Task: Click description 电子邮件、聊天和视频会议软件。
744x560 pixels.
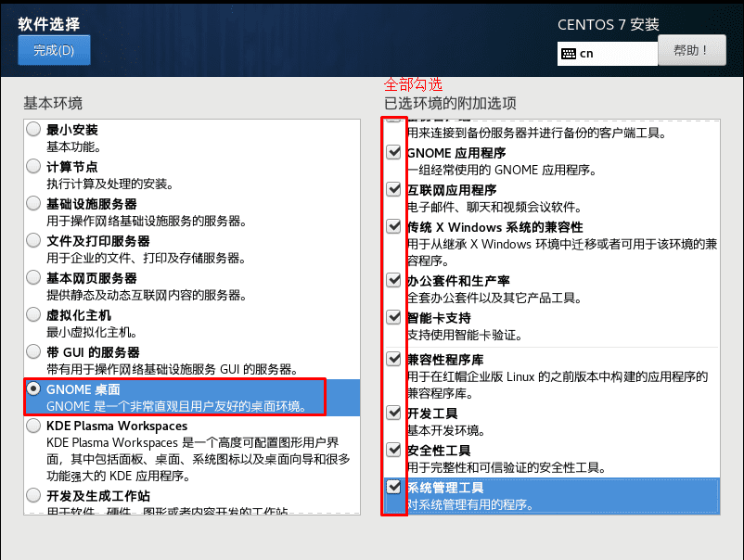Action: pos(494,207)
